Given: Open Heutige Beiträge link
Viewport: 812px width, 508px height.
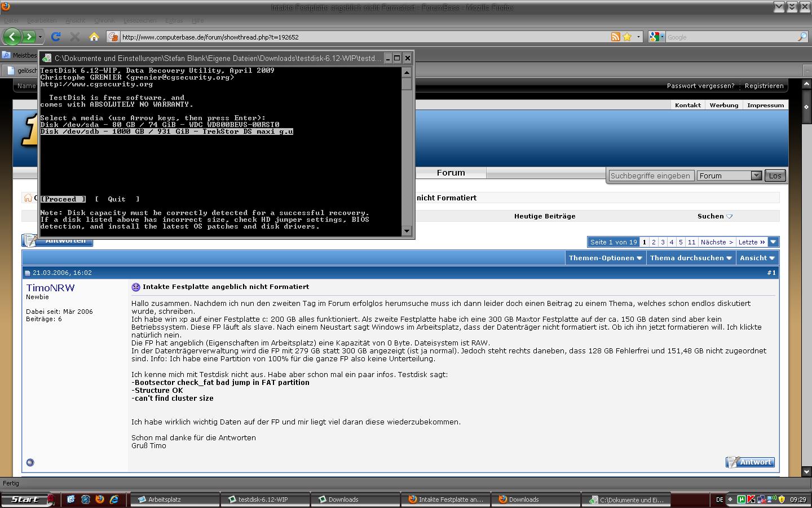Looking at the screenshot, I should click(x=545, y=216).
